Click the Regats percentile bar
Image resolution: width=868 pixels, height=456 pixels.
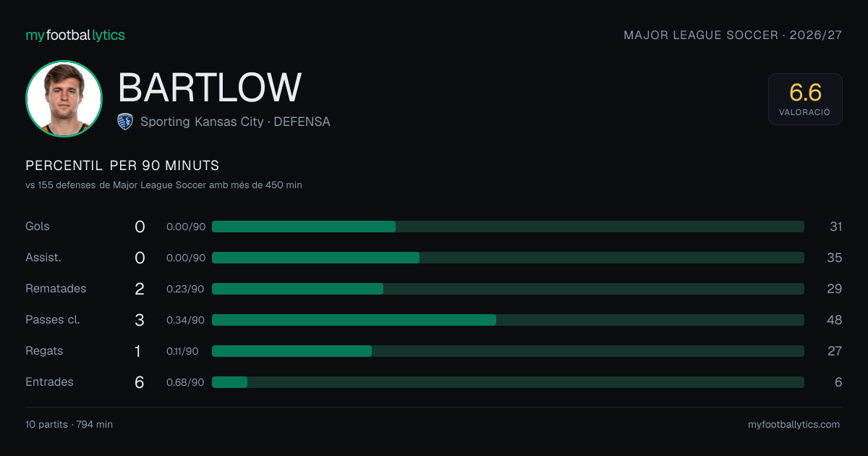(508, 351)
